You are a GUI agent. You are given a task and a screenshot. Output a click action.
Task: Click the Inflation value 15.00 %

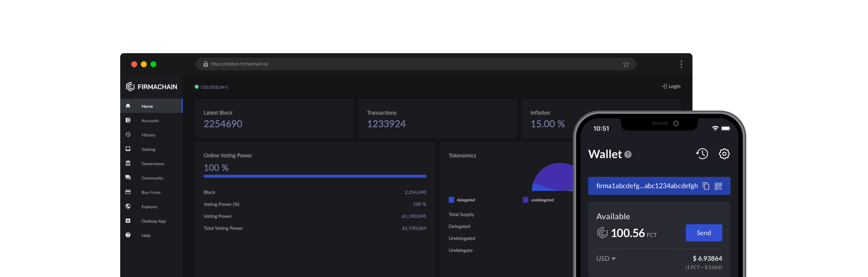pyautogui.click(x=547, y=124)
